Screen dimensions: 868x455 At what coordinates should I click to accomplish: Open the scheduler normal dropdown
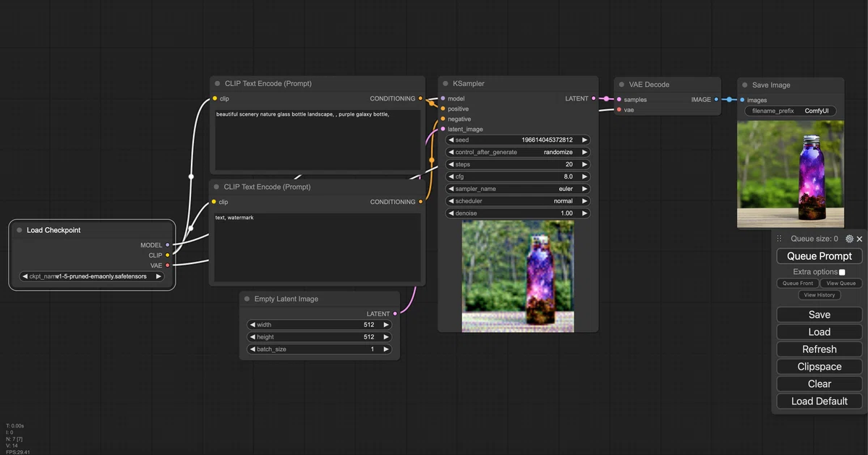518,201
